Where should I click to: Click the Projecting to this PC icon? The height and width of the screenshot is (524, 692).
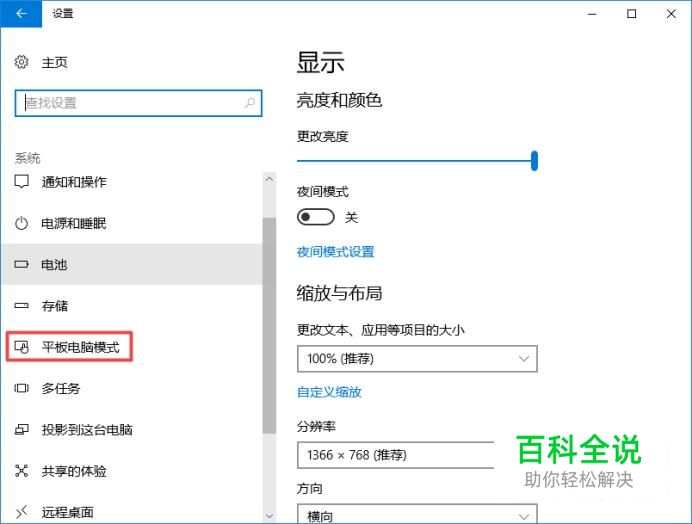(x=21, y=430)
